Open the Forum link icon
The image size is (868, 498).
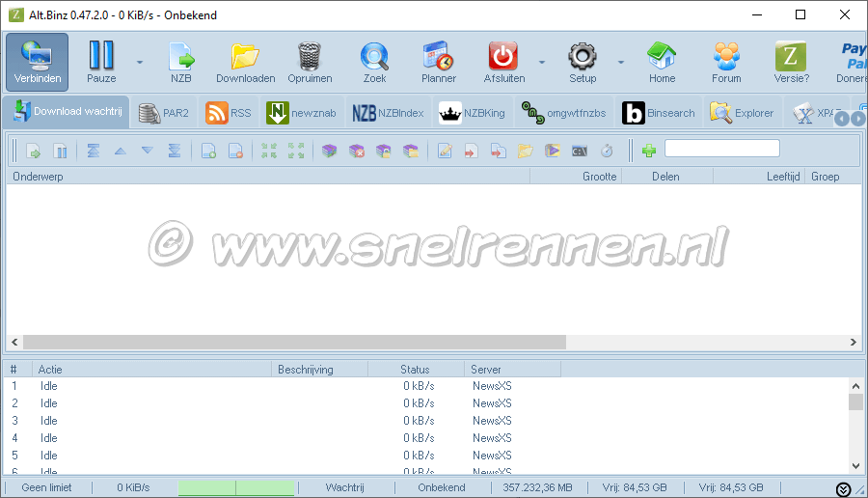coord(726,62)
